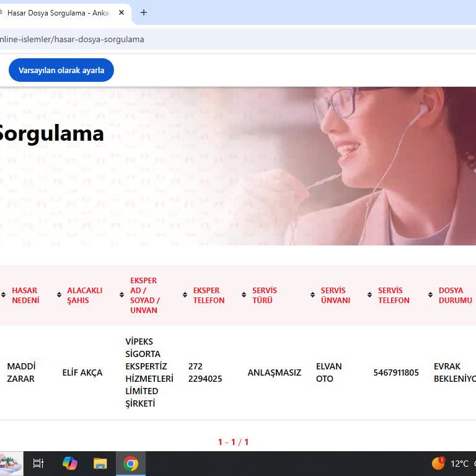Open Task View from taskbar

click(x=38, y=464)
